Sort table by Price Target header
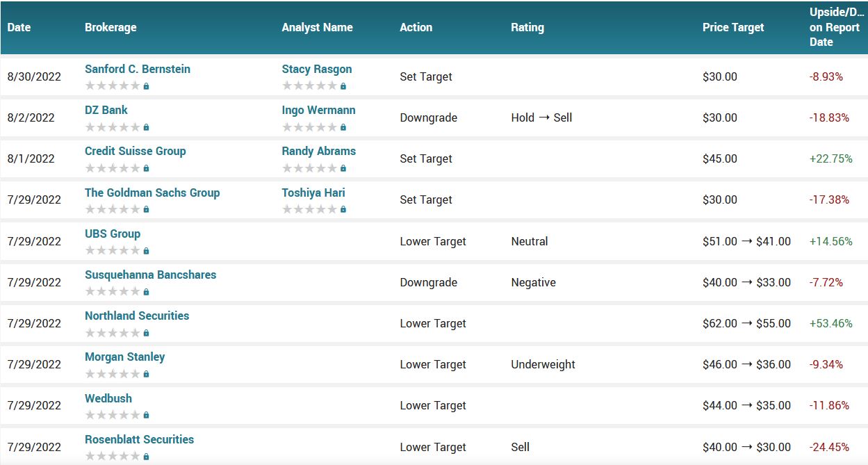 point(733,27)
